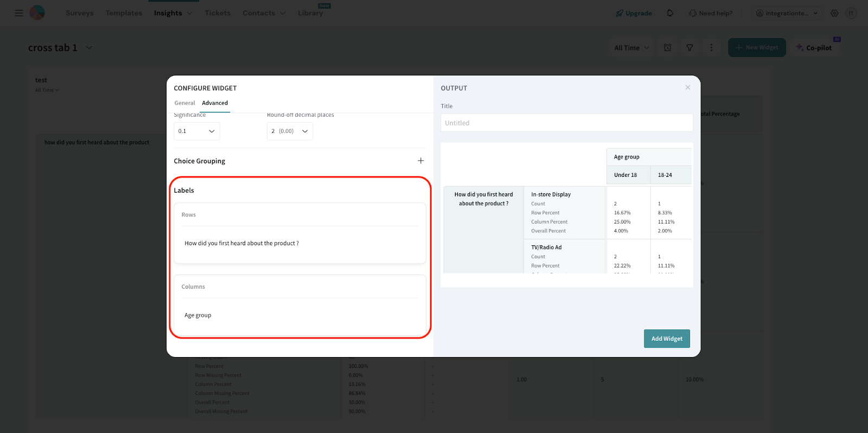The image size is (868, 433).
Task: Expand the All Time date range dropdown
Action: [x=631, y=48]
